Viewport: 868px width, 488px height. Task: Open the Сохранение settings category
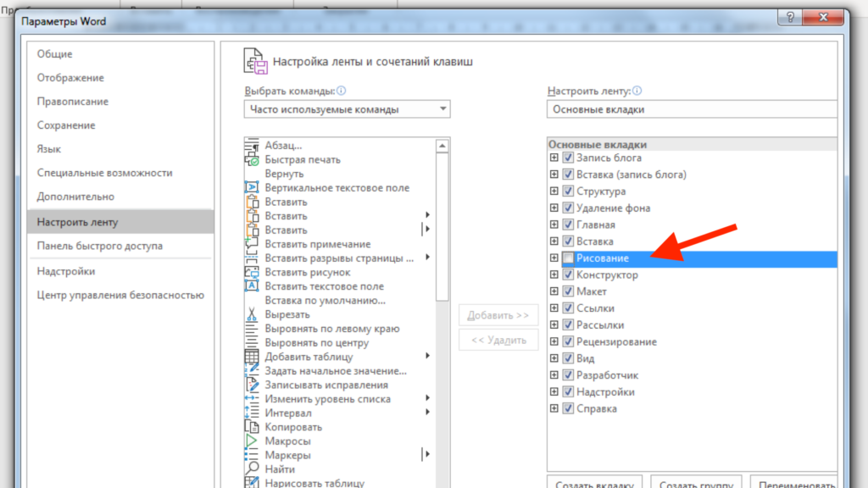tap(120, 125)
